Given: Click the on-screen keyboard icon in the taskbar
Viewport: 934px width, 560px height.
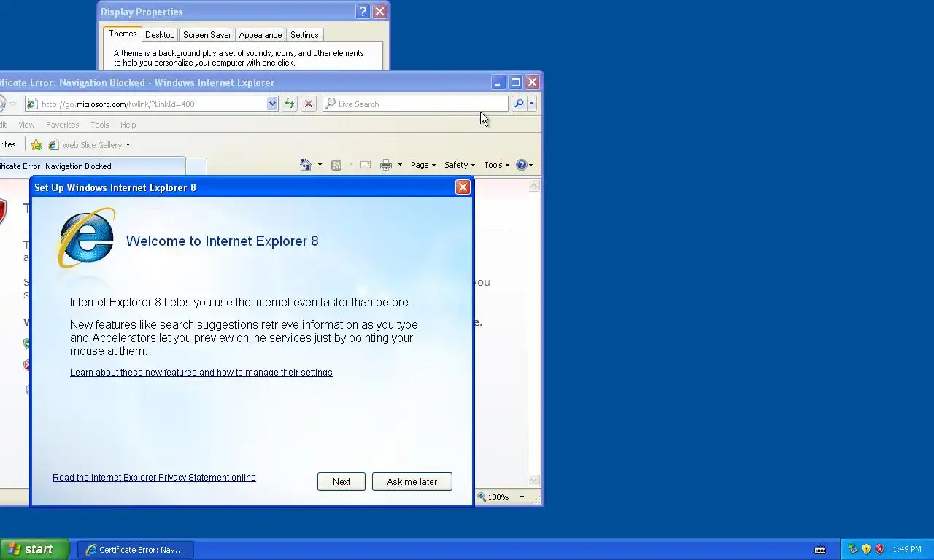Looking at the screenshot, I should click(820, 550).
